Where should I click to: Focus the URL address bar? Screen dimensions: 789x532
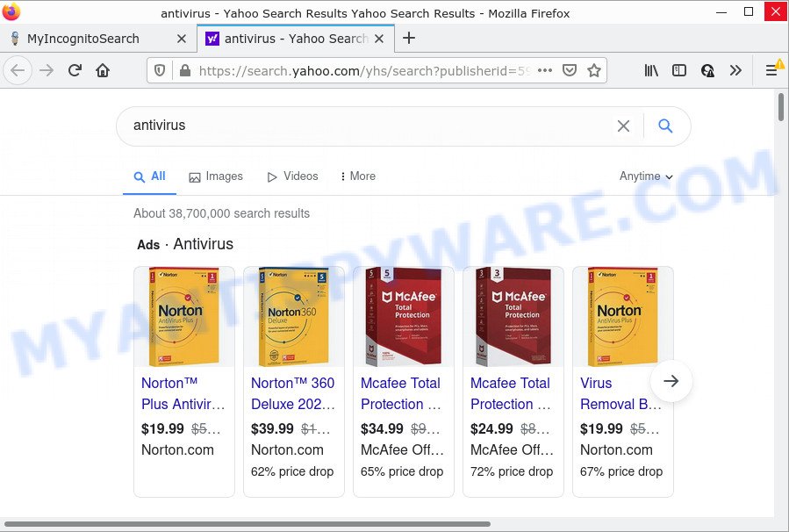(x=364, y=70)
